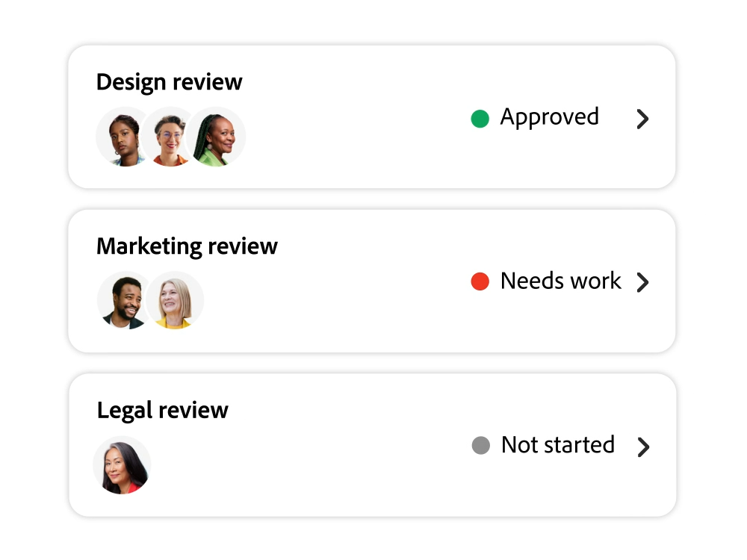The height and width of the screenshot is (560, 747).
Task: Click the glasses-wearing reviewer avatar in Design review
Action: pos(170,137)
